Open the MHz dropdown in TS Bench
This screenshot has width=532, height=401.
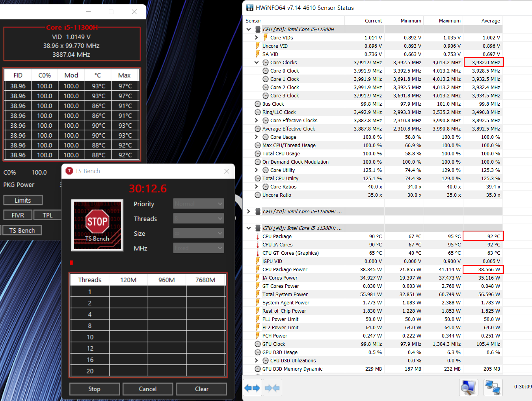199,248
